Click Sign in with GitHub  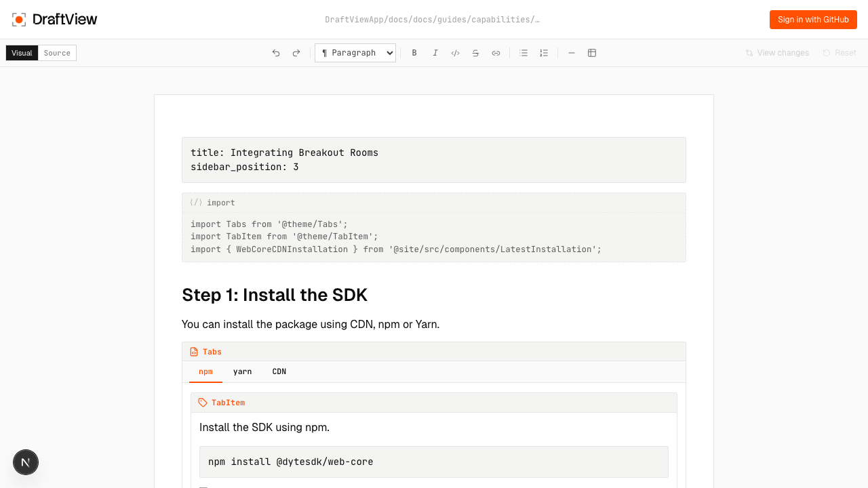[x=813, y=20]
